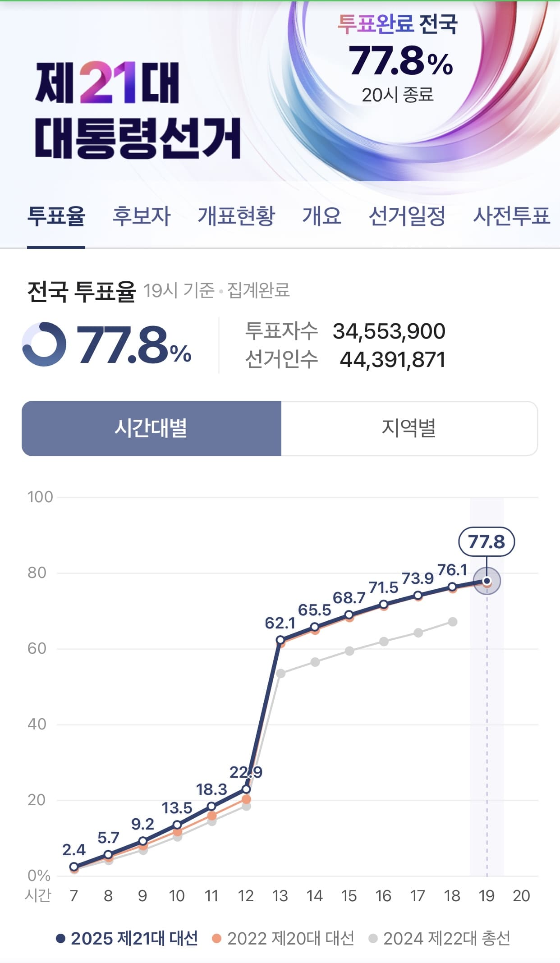Go to the 사전투표 tab
Viewport: 560px width, 963px height.
click(x=511, y=216)
